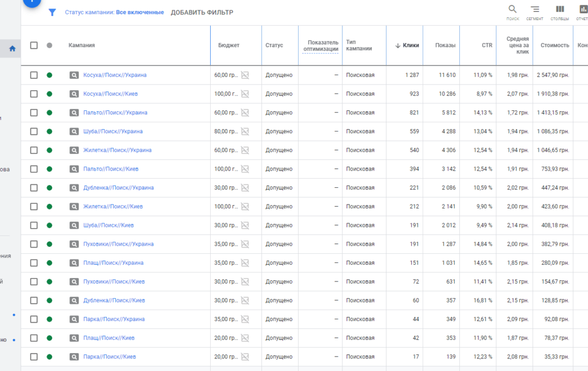This screenshot has height=371, width=588.
Task: Check the Косуха//Поиск//Киев row checkbox
Action: pyautogui.click(x=34, y=94)
